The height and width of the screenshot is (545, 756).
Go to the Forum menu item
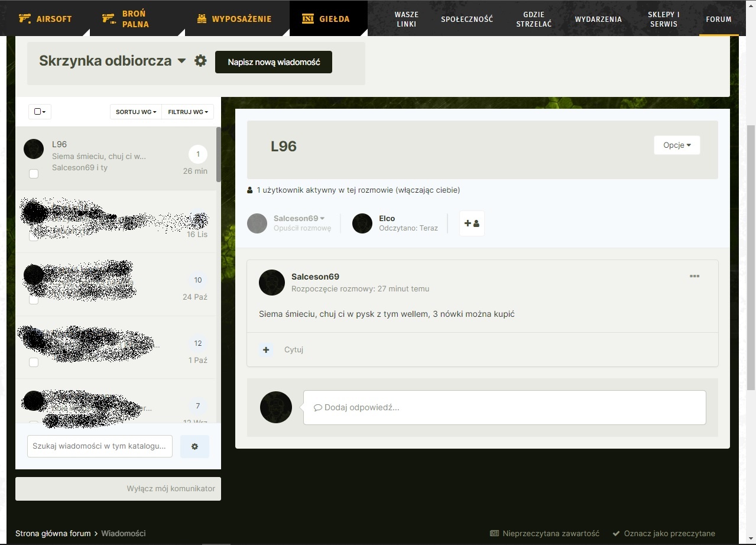click(718, 19)
